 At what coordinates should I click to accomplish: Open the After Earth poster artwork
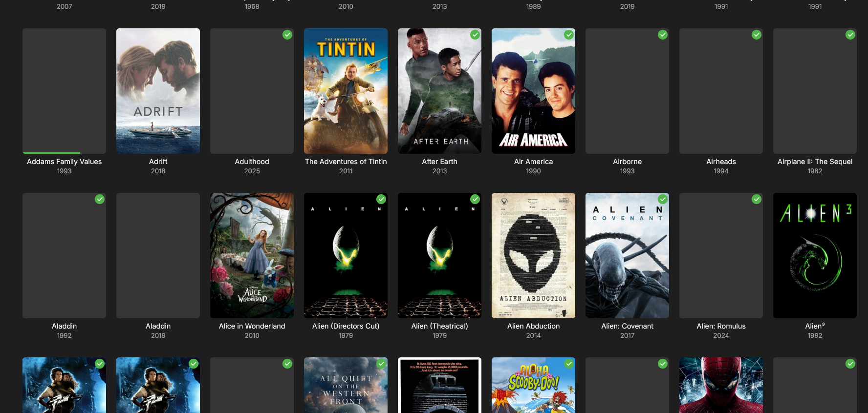point(439,91)
